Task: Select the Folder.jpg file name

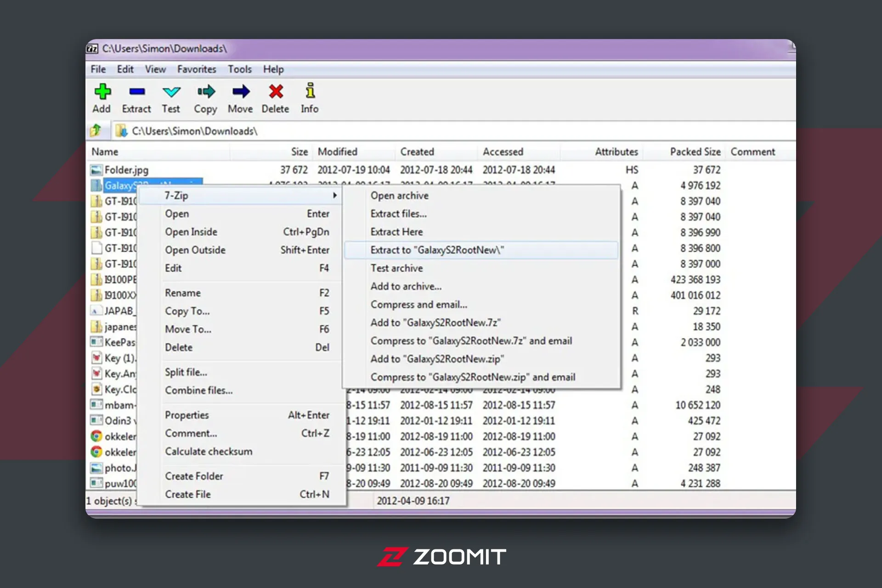Action: point(126,170)
